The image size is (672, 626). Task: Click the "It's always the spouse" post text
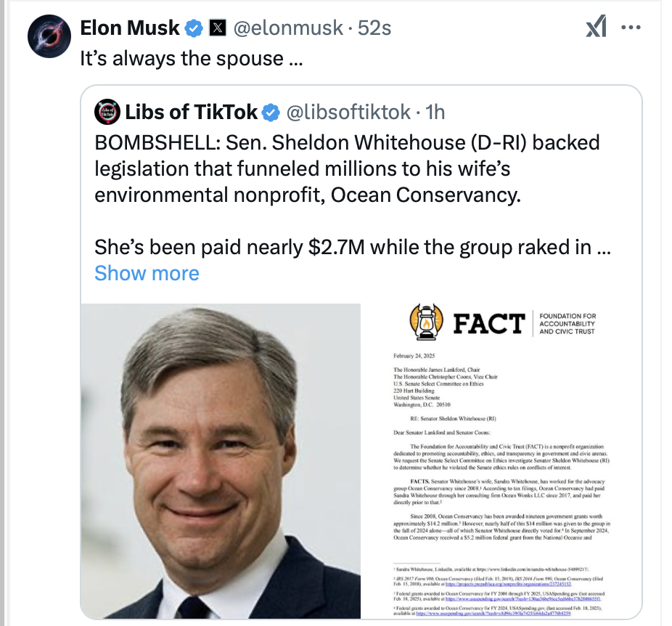click(x=192, y=59)
